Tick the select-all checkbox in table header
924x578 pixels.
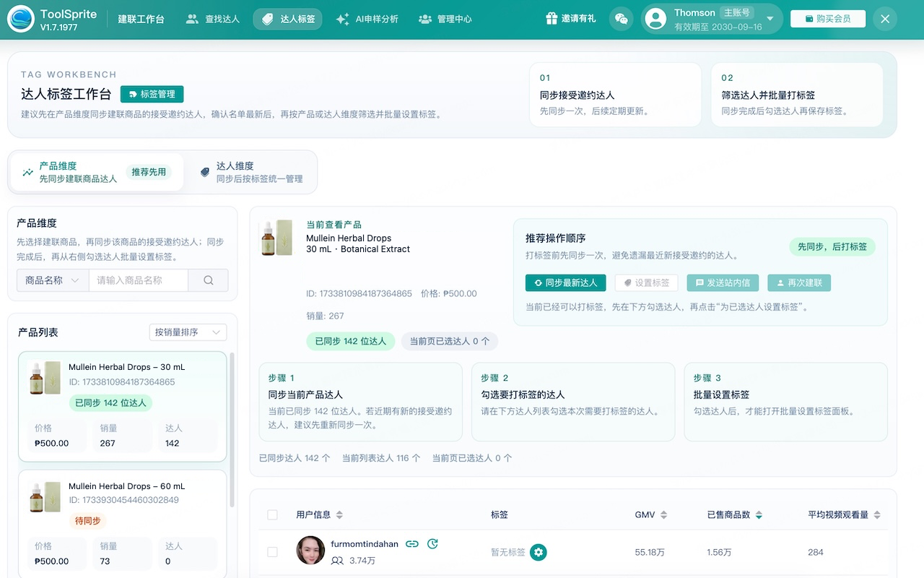tap(272, 515)
